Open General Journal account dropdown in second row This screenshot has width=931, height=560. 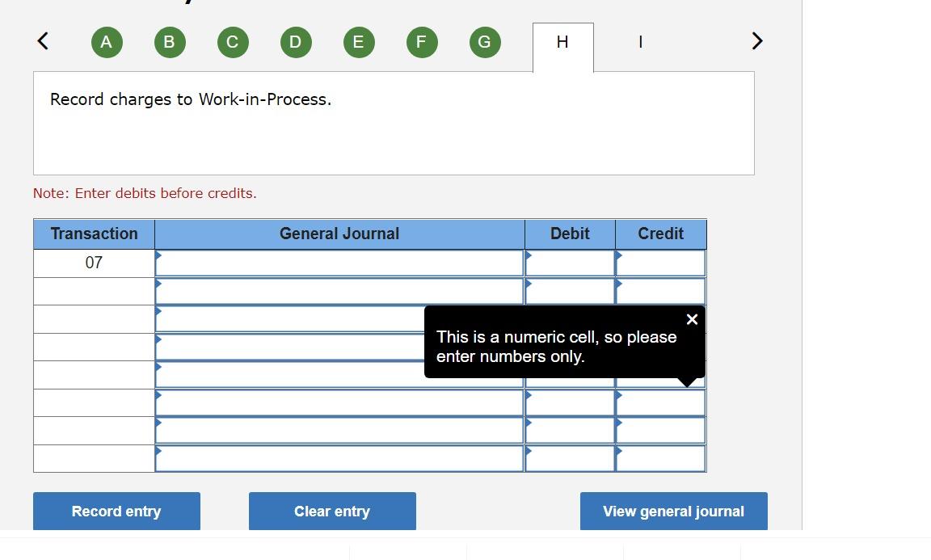pyautogui.click(x=339, y=291)
